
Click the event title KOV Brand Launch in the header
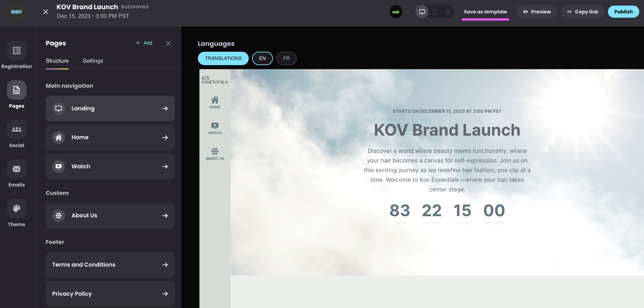pos(87,7)
